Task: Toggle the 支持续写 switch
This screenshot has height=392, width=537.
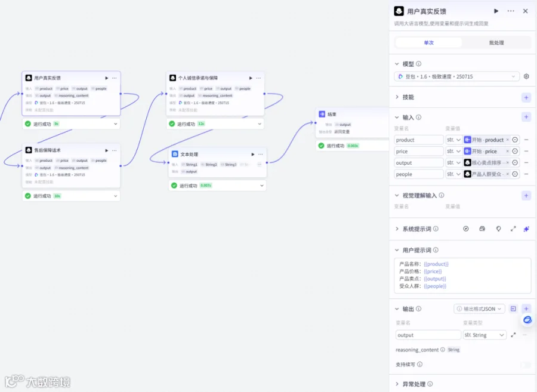Action: pyautogui.click(x=525, y=365)
